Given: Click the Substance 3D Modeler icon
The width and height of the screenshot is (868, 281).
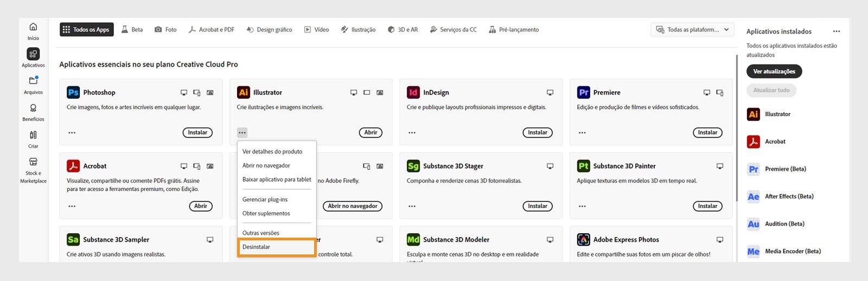Looking at the screenshot, I should click(x=413, y=239).
